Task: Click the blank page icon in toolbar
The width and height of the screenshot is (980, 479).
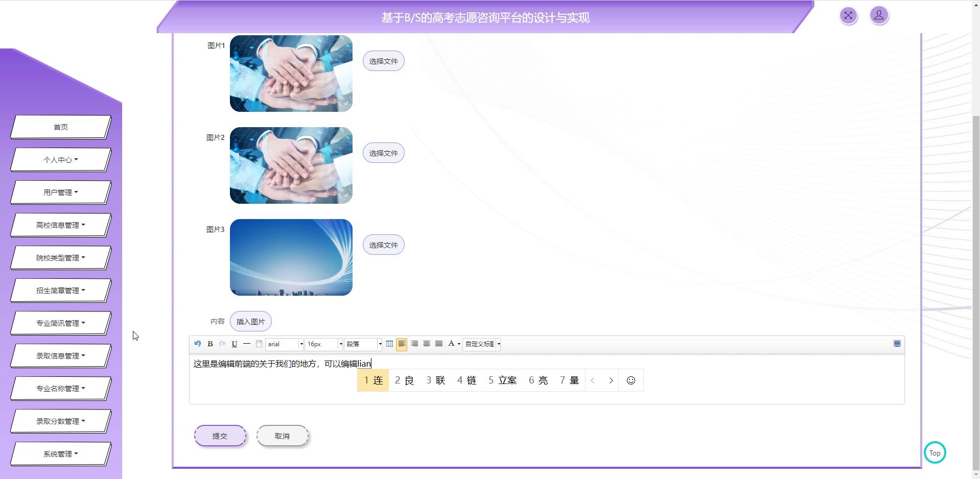Action: pos(259,344)
